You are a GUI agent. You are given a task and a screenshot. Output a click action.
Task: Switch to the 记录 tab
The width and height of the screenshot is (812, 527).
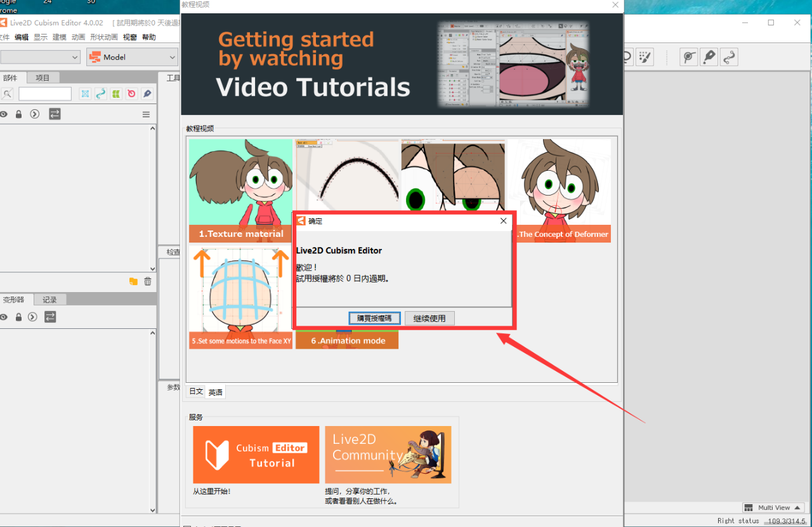click(x=49, y=300)
